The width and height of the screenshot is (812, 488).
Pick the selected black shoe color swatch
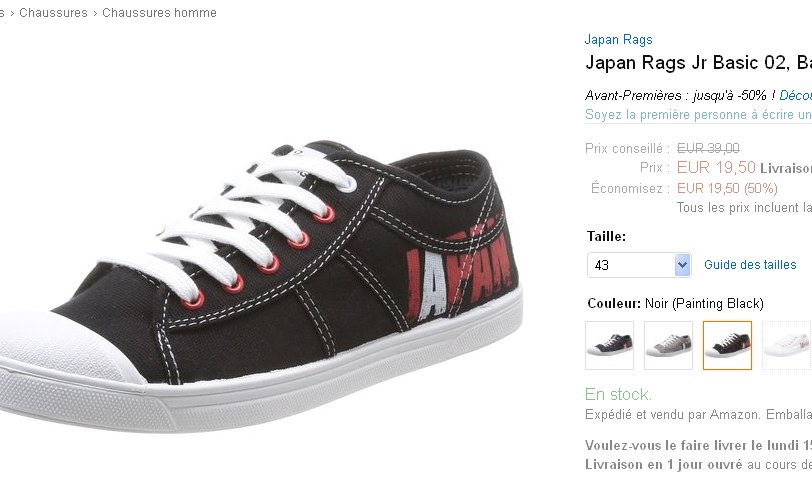727,345
